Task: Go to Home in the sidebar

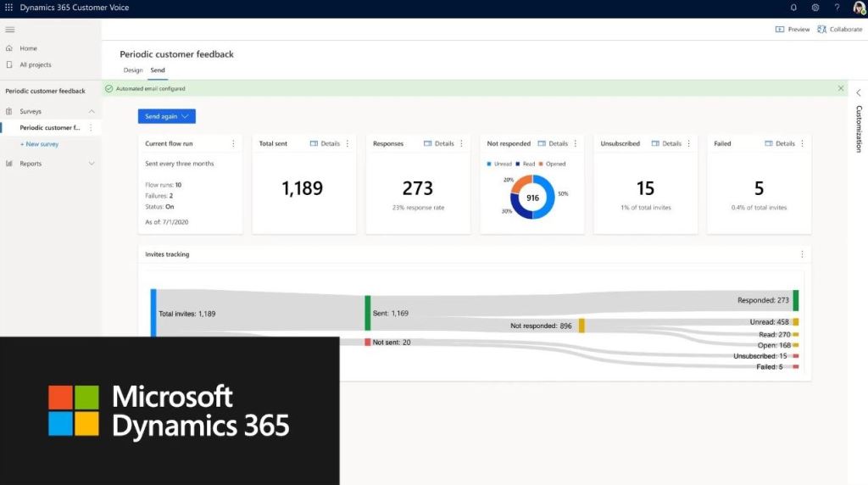Action: click(x=28, y=48)
